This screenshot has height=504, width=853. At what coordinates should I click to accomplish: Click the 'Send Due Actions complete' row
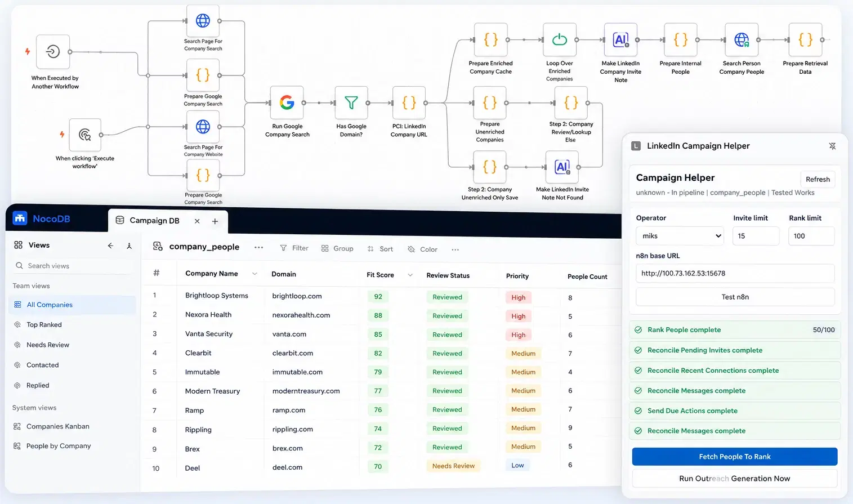coord(735,411)
